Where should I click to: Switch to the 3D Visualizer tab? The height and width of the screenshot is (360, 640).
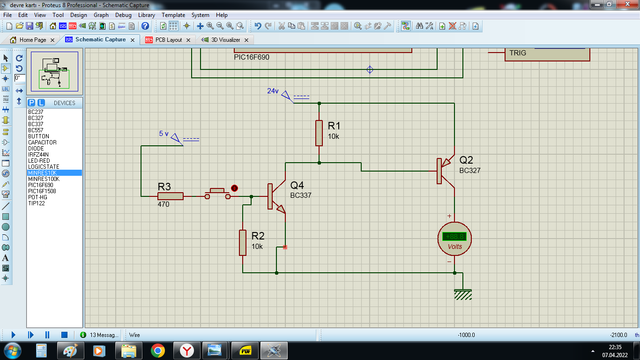(225, 40)
